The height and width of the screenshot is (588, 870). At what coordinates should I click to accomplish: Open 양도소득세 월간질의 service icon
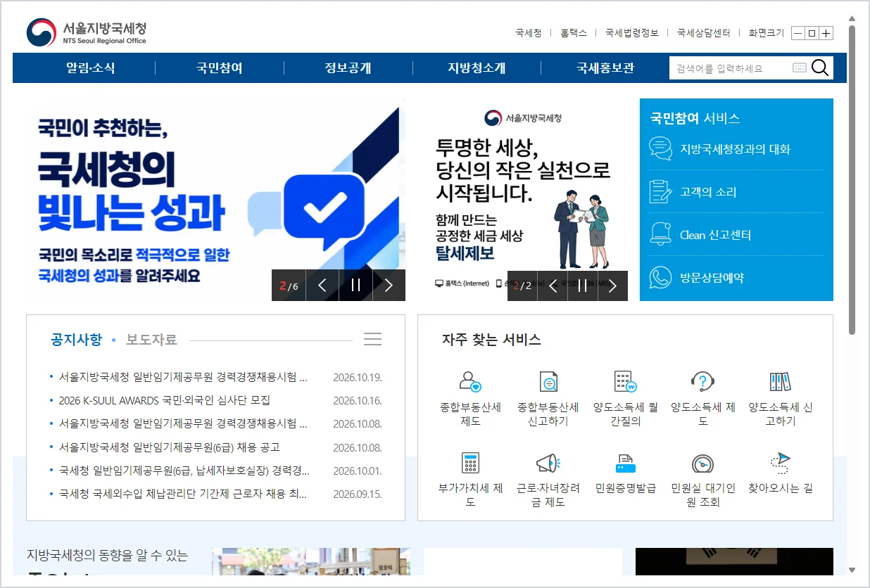click(625, 382)
